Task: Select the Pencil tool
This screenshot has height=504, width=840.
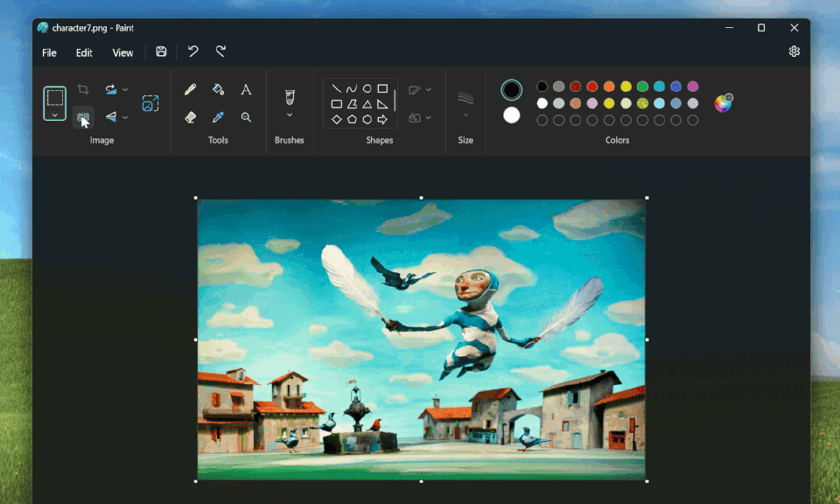Action: (x=190, y=89)
